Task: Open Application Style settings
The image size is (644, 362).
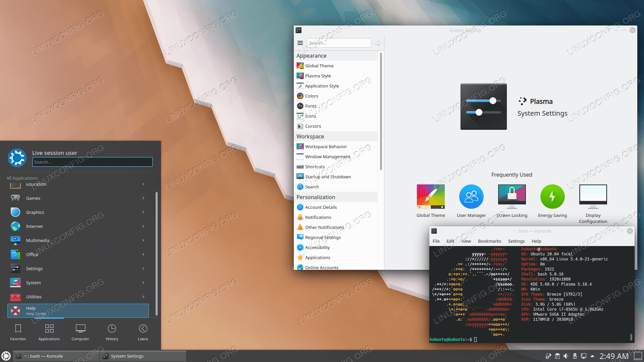Action: tap(335, 86)
